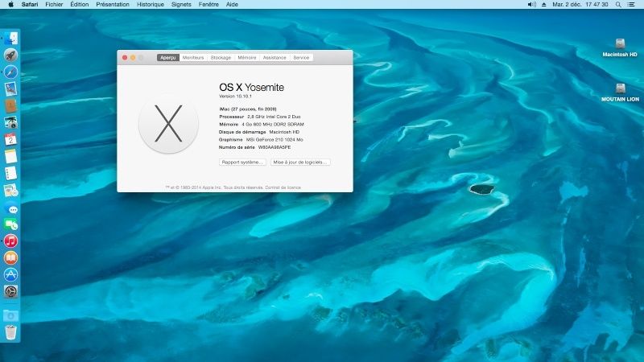644x362 pixels.
Task: Launch Launchpad rocket icon
Action: tap(10, 55)
